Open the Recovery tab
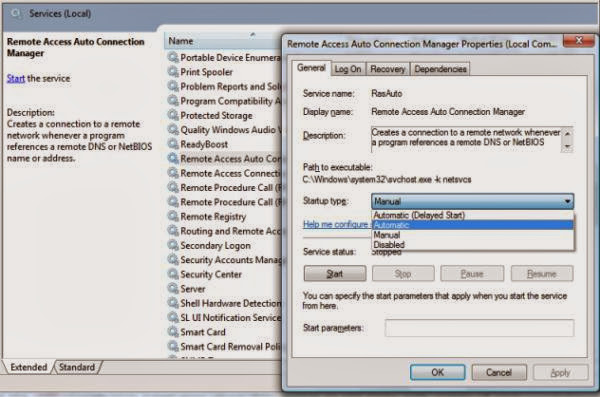This screenshot has width=600, height=397. 388,69
